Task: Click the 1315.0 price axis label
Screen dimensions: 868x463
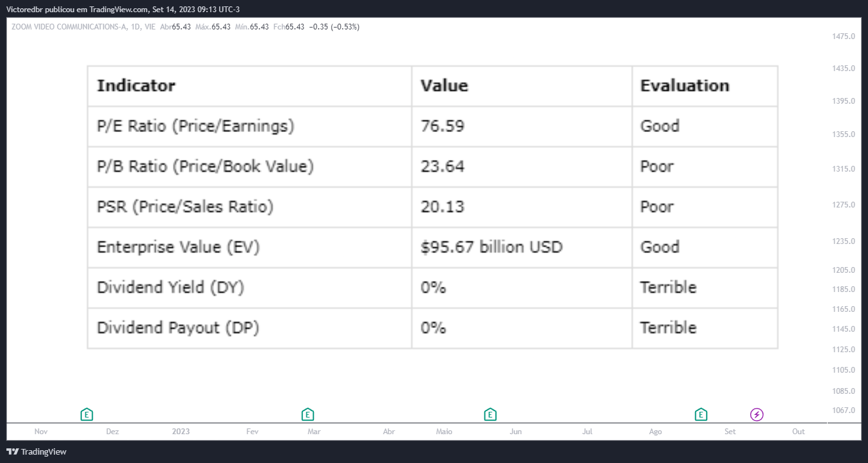Action: pos(844,169)
